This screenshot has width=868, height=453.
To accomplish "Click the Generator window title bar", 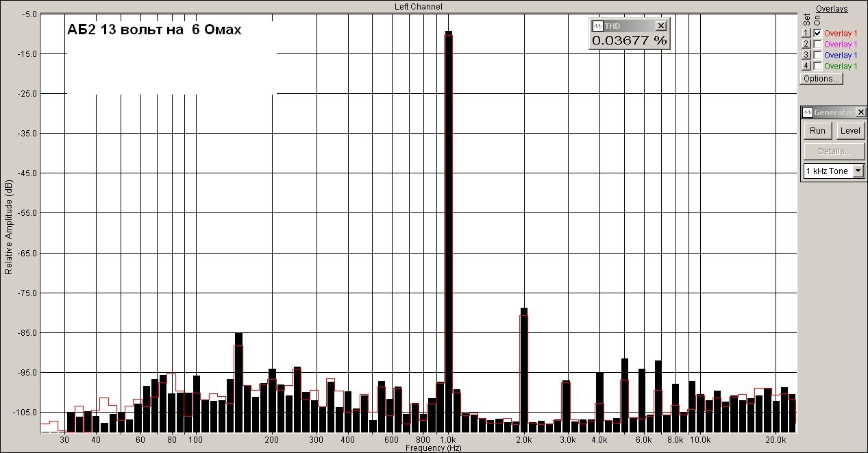I will click(834, 112).
